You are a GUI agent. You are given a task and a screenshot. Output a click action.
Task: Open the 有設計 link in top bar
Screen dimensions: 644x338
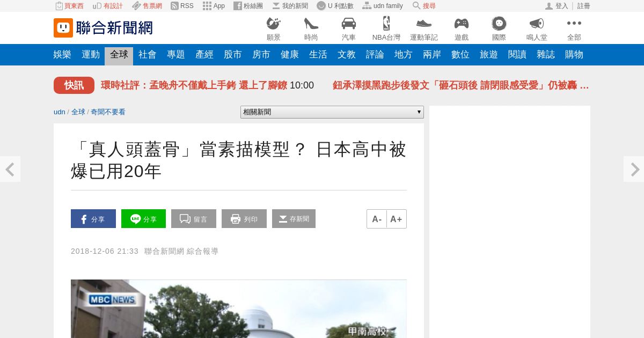(107, 6)
